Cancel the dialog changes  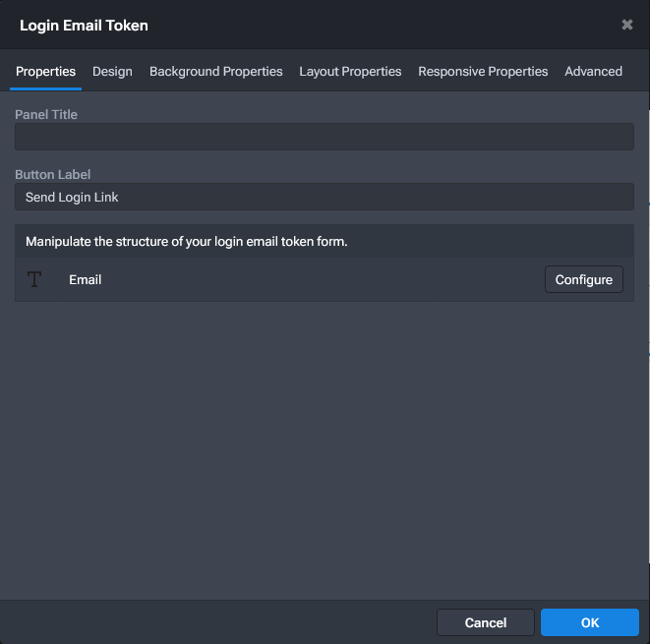(486, 622)
